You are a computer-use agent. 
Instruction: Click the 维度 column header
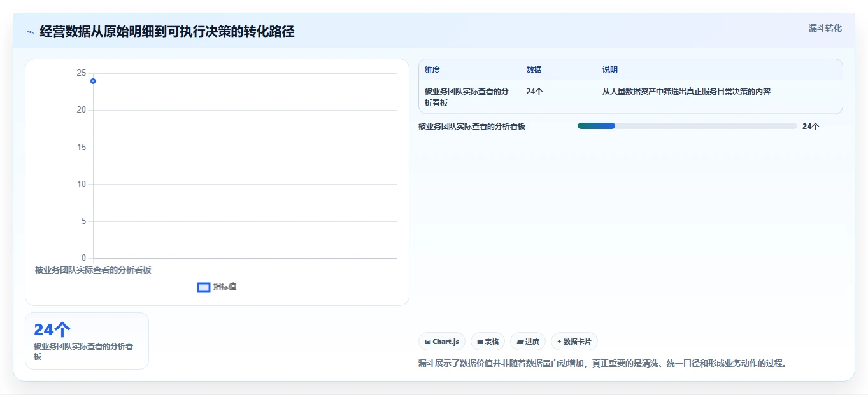(432, 70)
